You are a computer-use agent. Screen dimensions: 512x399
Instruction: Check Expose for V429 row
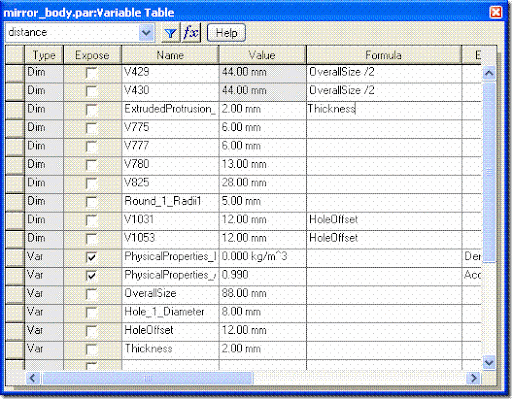tap(91, 72)
